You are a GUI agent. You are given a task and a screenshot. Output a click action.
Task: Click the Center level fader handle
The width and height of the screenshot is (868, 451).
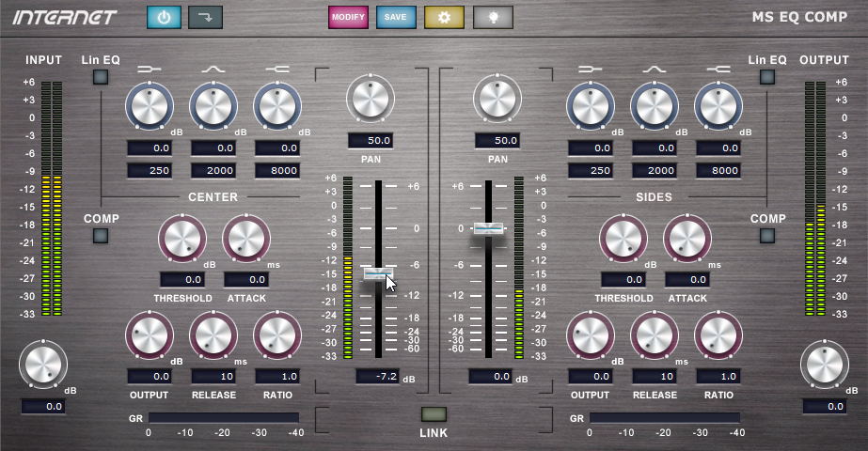point(378,273)
